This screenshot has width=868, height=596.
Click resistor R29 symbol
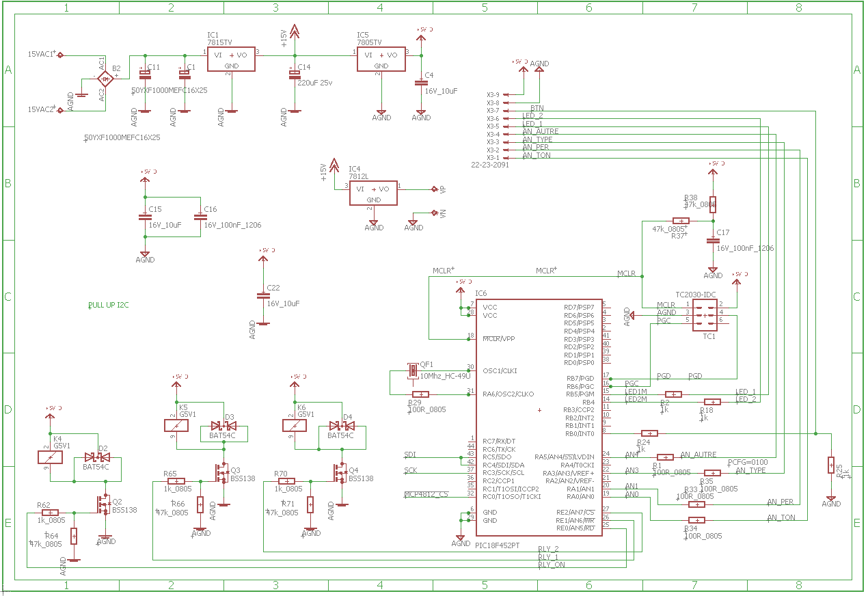421,394
